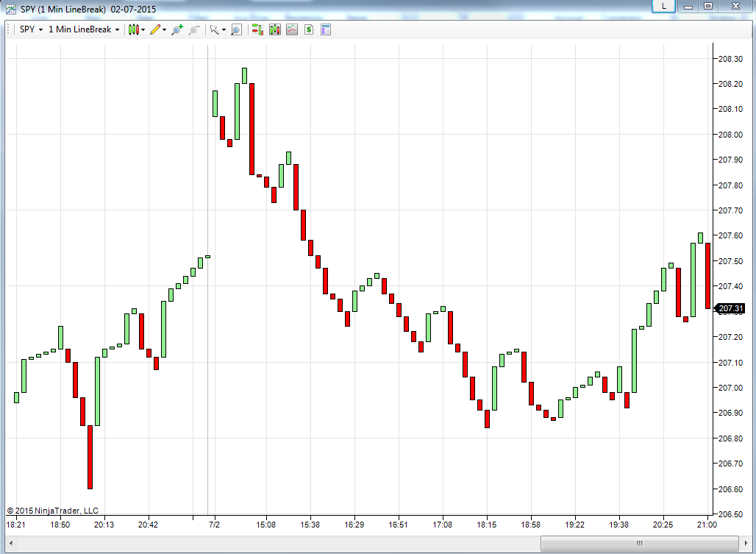
Task: Click the 18:21 time axis label
Action: tap(16, 525)
